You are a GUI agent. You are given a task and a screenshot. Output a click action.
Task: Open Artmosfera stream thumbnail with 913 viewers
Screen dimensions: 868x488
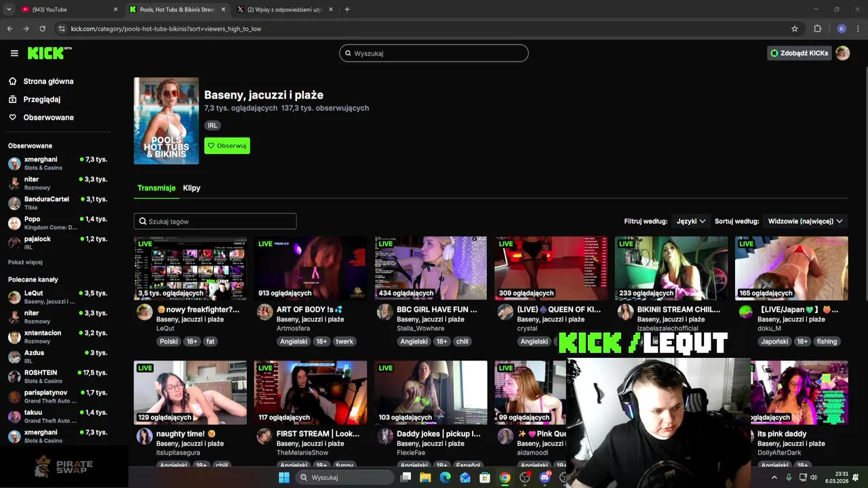[x=311, y=268]
